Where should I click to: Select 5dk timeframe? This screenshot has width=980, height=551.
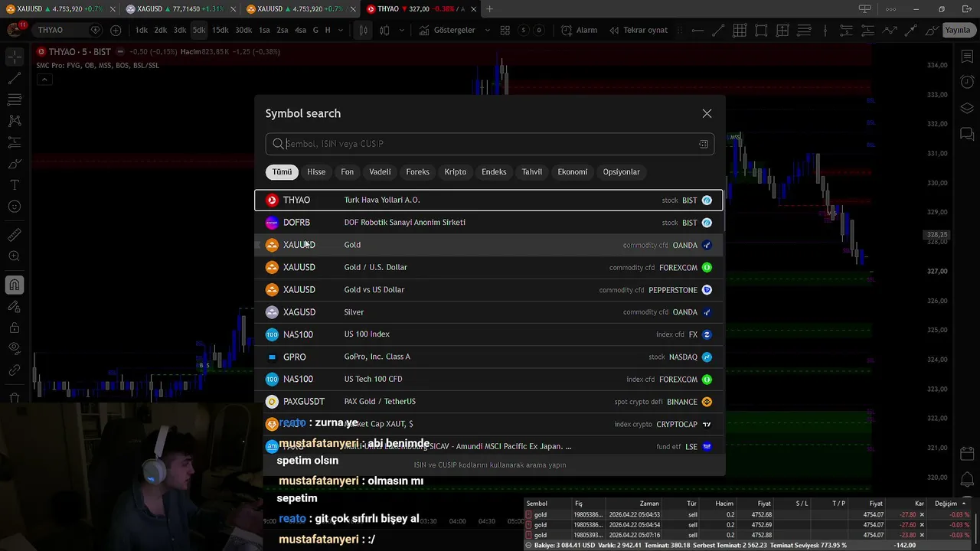pyautogui.click(x=199, y=30)
